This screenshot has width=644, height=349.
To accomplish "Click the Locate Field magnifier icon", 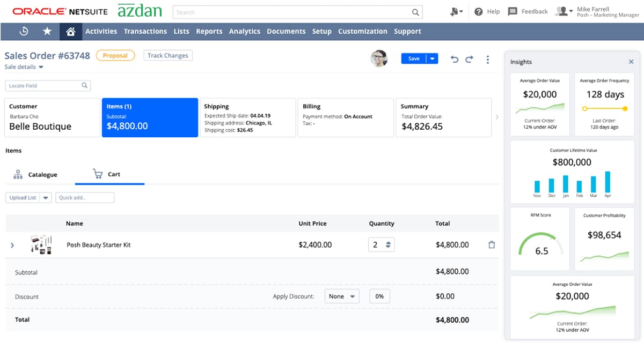I will click(x=84, y=85).
